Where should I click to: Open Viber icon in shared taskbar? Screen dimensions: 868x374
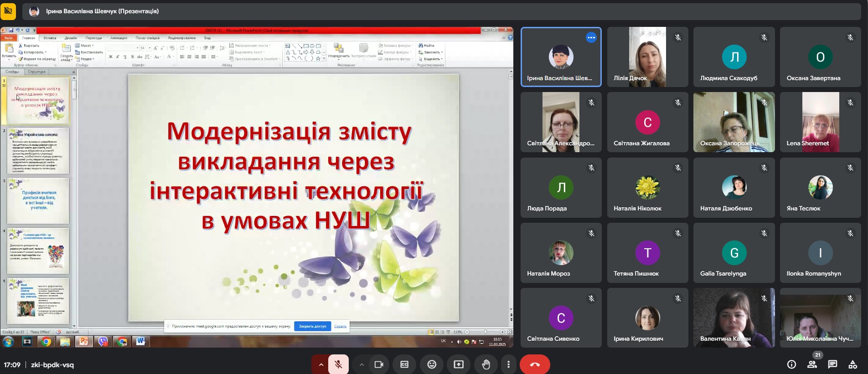(x=103, y=342)
